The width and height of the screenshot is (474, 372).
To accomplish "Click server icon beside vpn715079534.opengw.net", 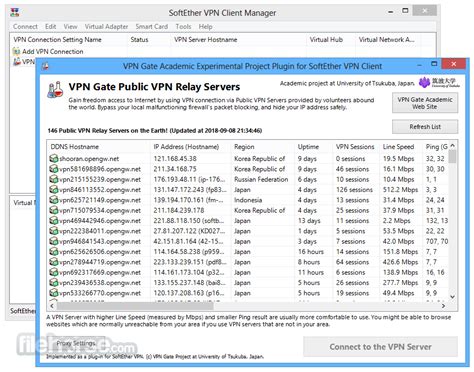I will 54,210.
